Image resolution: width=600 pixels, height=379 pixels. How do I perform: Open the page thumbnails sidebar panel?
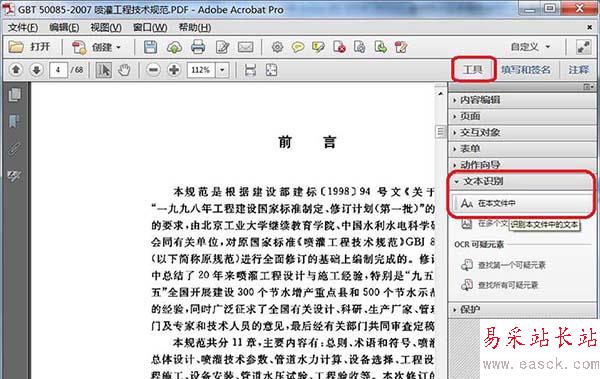point(15,95)
